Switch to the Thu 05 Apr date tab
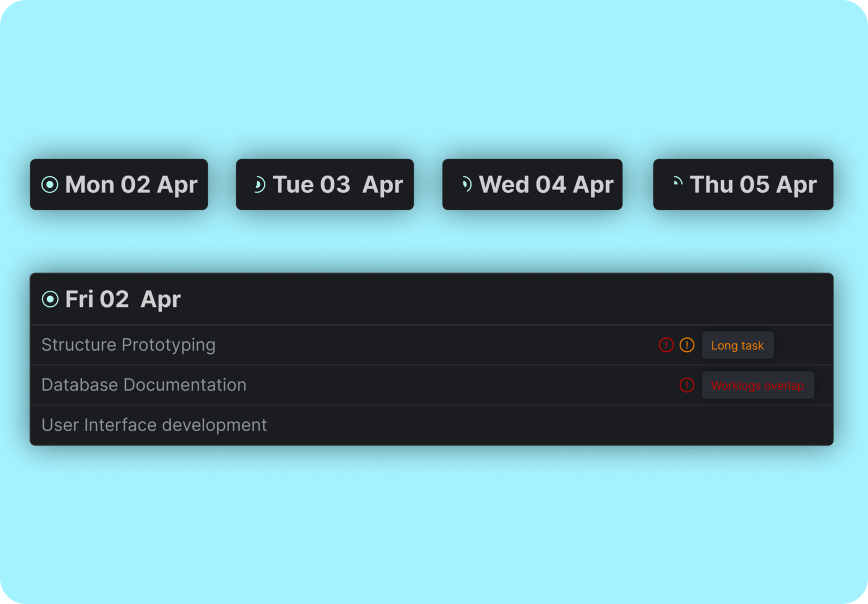 (742, 184)
